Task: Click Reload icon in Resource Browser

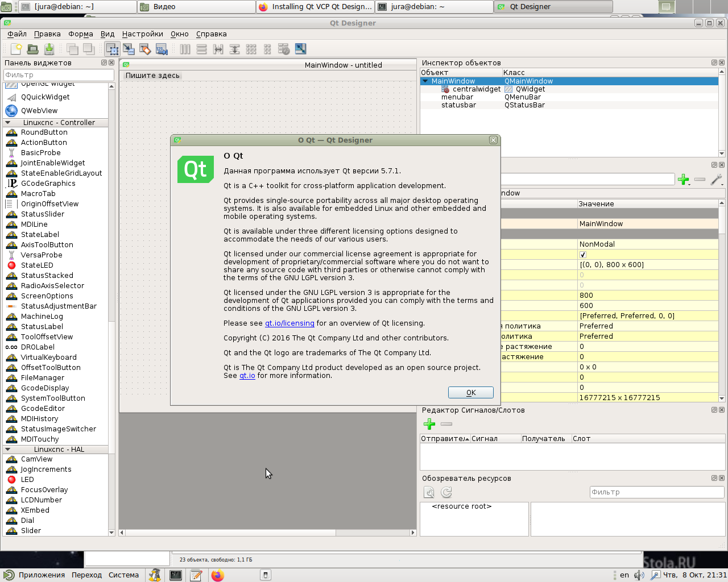Action: click(446, 492)
